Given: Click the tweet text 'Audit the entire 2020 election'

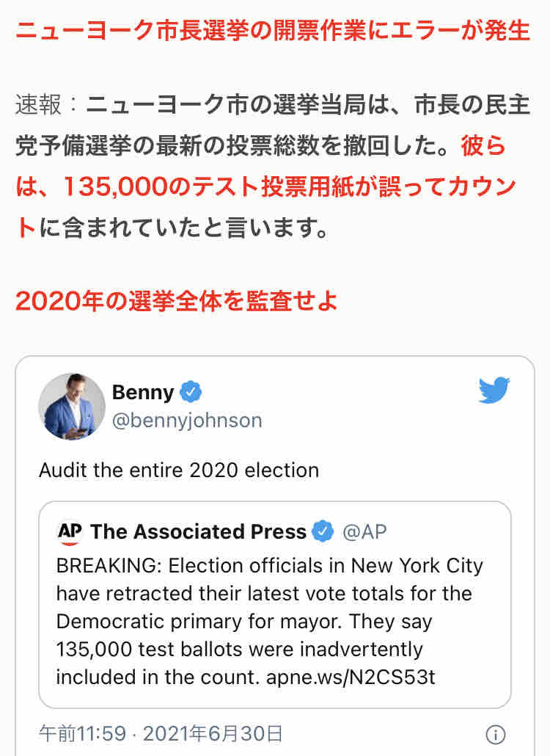Looking at the screenshot, I should [179, 470].
